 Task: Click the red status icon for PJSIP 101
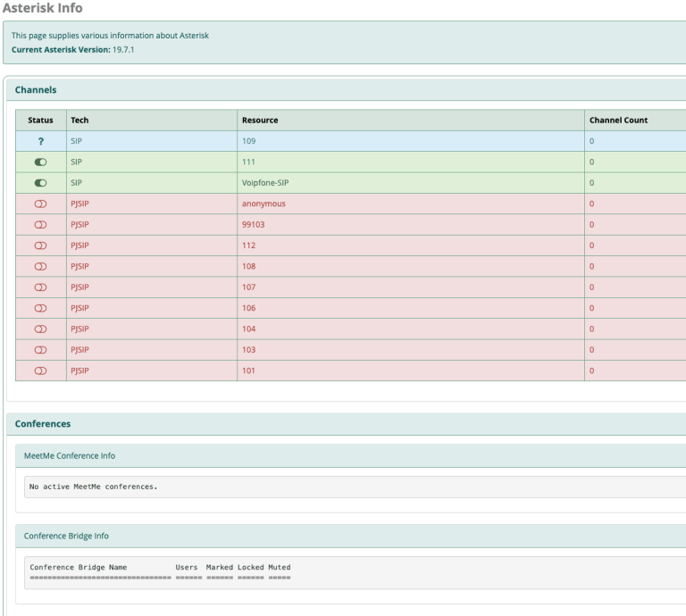coord(41,370)
